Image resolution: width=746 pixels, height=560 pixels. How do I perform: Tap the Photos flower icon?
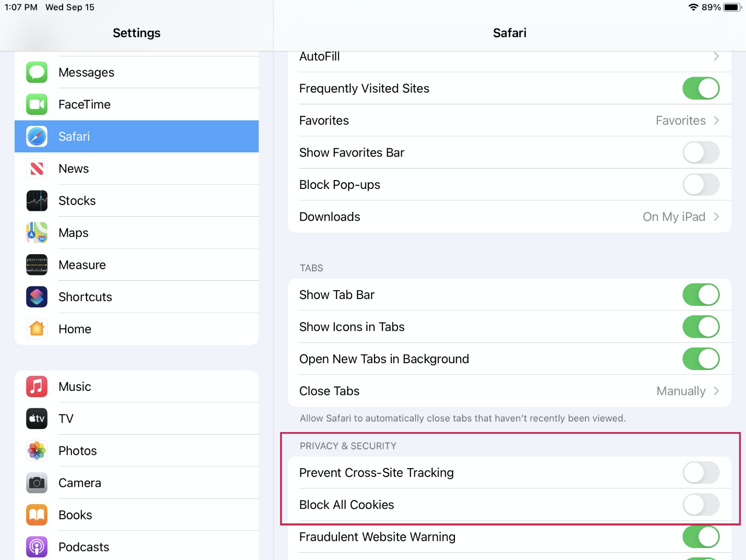(x=37, y=451)
